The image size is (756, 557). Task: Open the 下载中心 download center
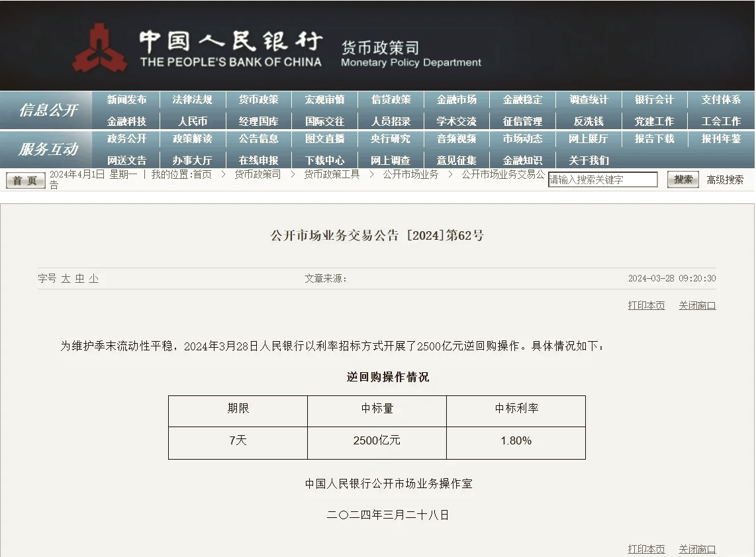(x=324, y=160)
